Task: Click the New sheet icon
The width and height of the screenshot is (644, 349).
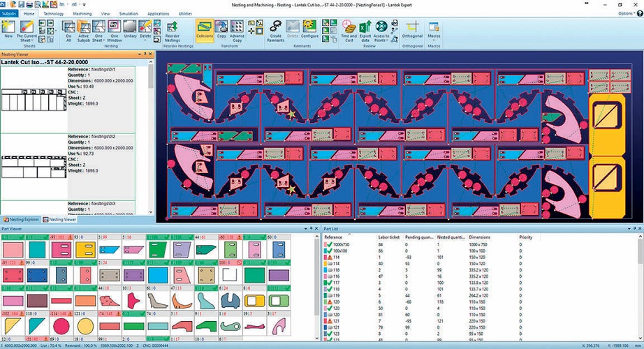Action: (x=8, y=31)
